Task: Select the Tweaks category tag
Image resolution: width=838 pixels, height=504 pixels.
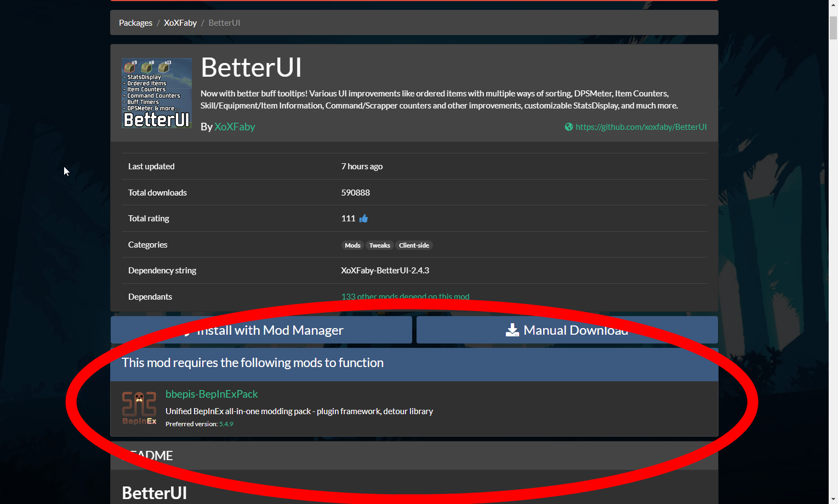Action: 380,245
